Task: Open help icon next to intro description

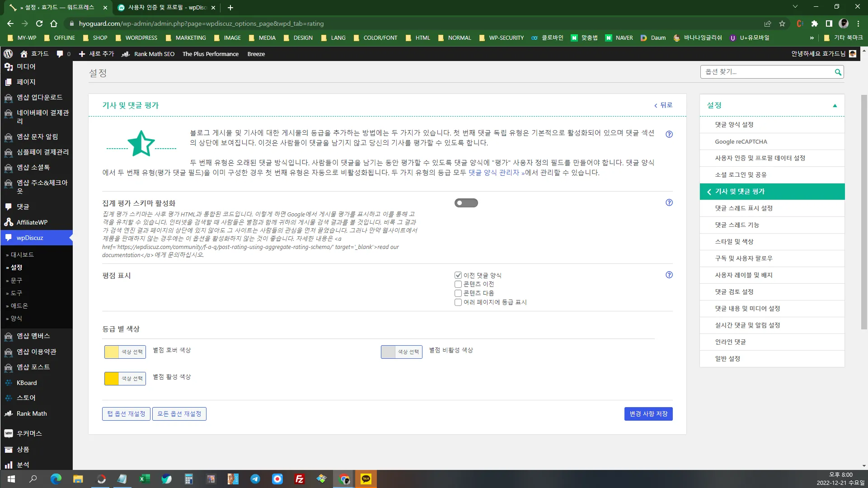Action: tap(669, 134)
